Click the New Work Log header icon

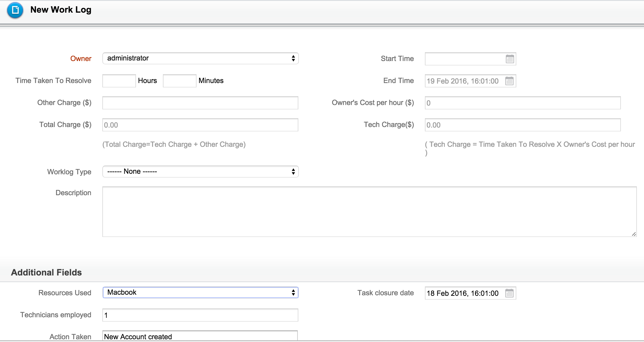[15, 10]
